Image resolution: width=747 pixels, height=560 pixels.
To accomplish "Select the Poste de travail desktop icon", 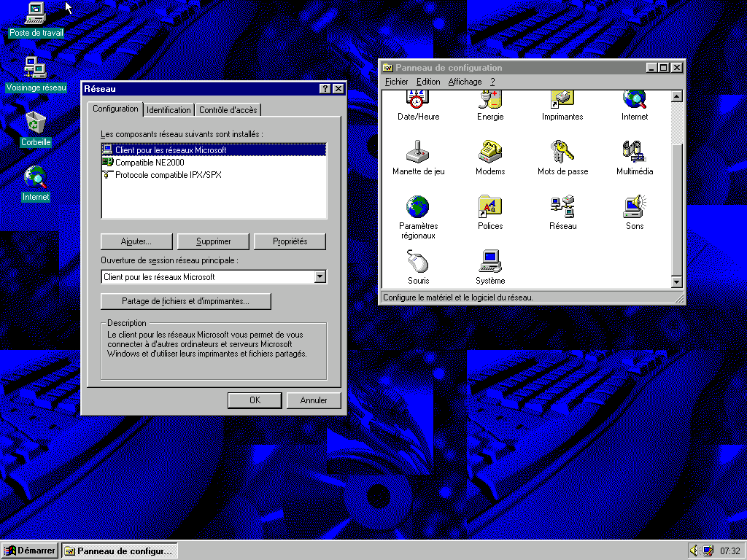I will 36,13.
